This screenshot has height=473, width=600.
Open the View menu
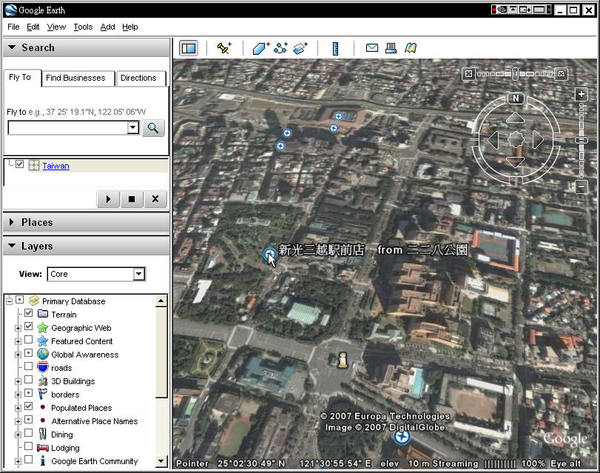tap(56, 27)
